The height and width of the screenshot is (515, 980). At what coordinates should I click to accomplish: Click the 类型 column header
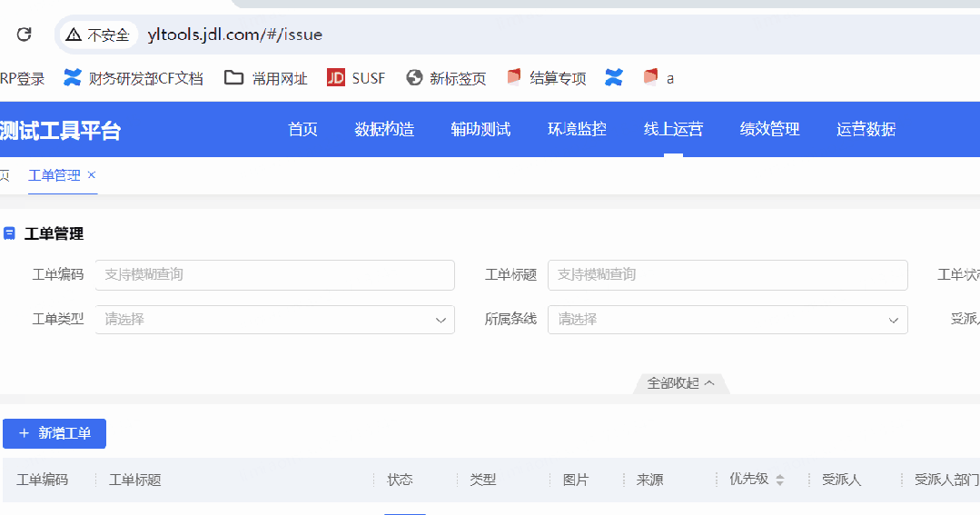click(482, 480)
